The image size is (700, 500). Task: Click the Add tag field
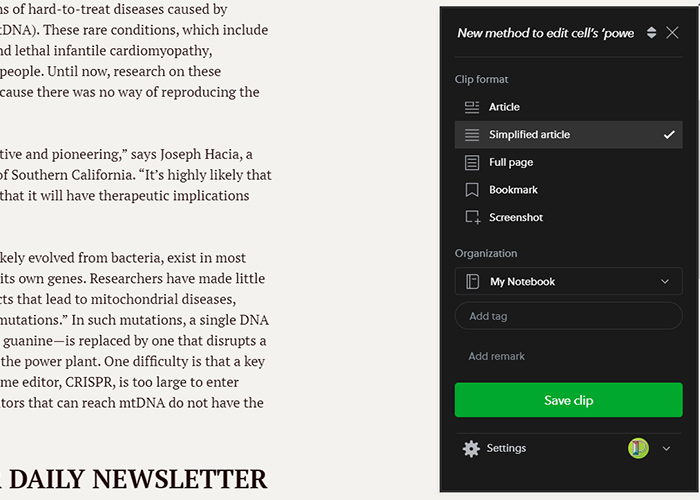(568, 316)
